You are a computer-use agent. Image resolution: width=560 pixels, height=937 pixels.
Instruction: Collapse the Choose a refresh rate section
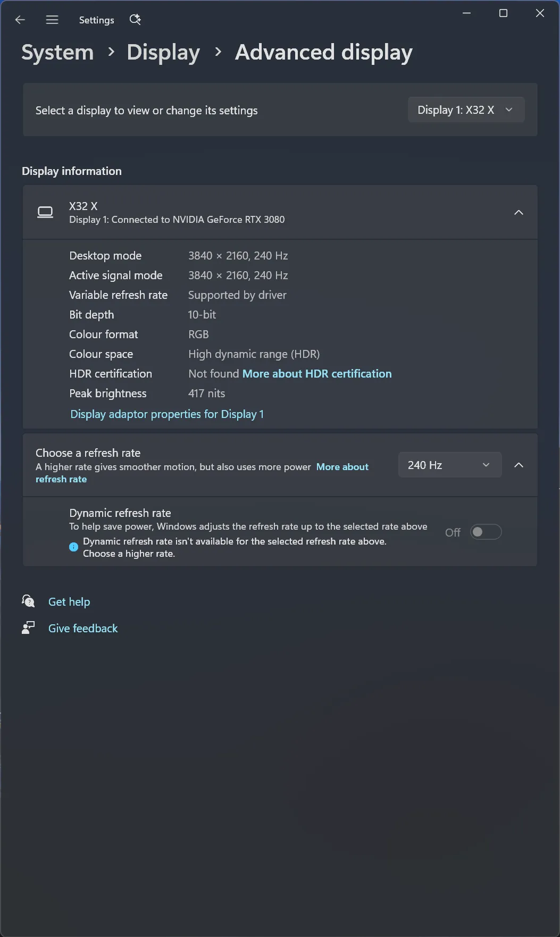[x=519, y=465]
